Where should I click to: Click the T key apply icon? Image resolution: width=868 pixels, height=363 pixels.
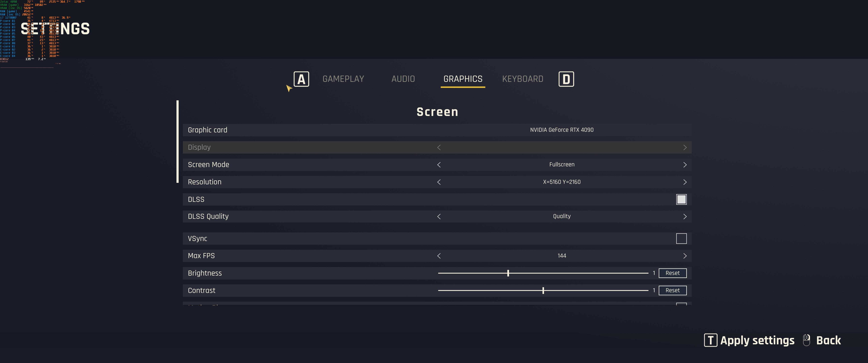point(710,340)
